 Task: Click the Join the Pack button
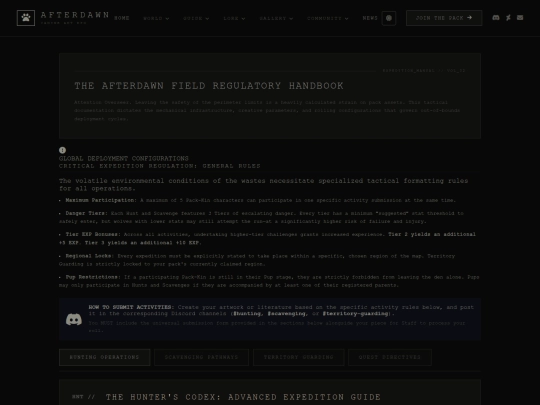pos(444,18)
